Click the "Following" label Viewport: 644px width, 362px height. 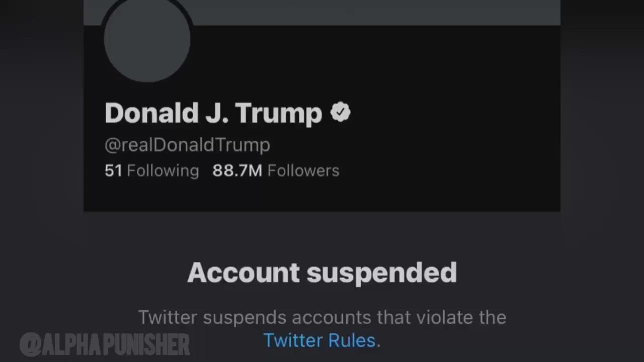coord(163,171)
